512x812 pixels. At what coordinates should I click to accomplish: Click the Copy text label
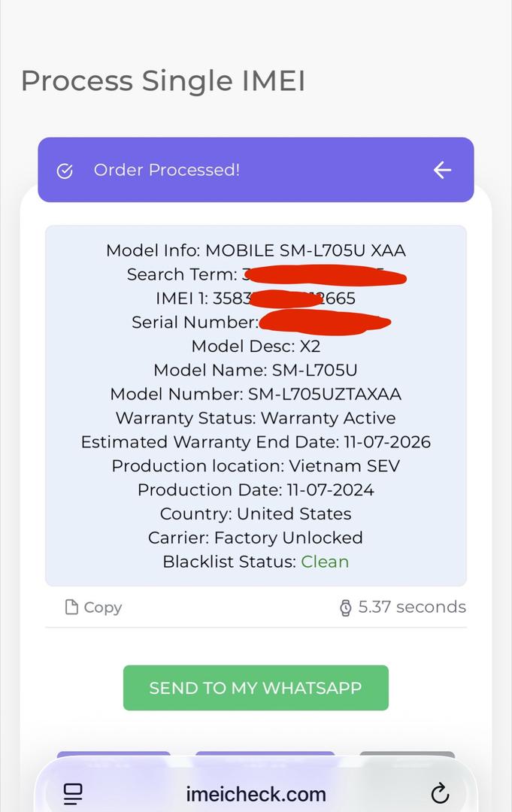102,607
